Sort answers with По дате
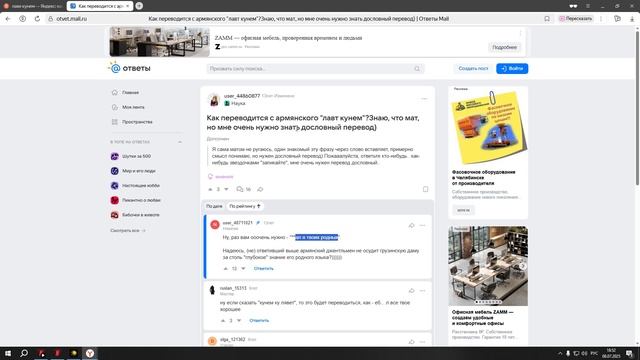This screenshot has height=360, width=640. (x=214, y=207)
